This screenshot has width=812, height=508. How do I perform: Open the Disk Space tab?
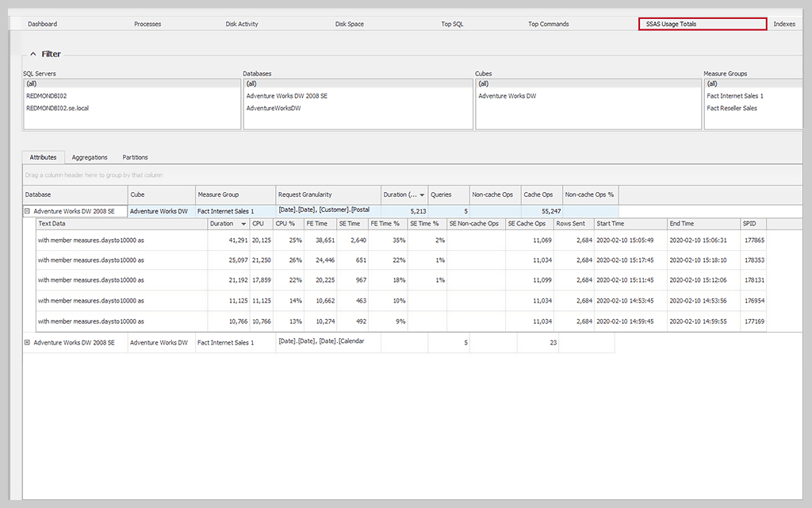point(349,24)
